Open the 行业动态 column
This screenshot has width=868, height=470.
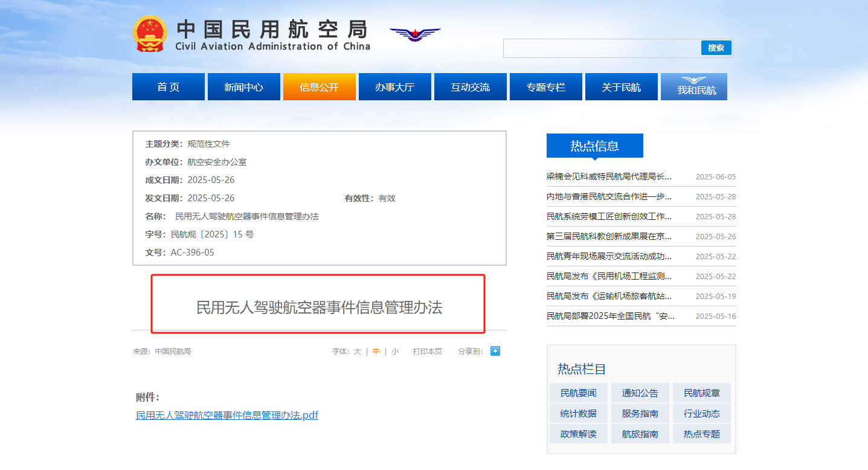tap(702, 413)
